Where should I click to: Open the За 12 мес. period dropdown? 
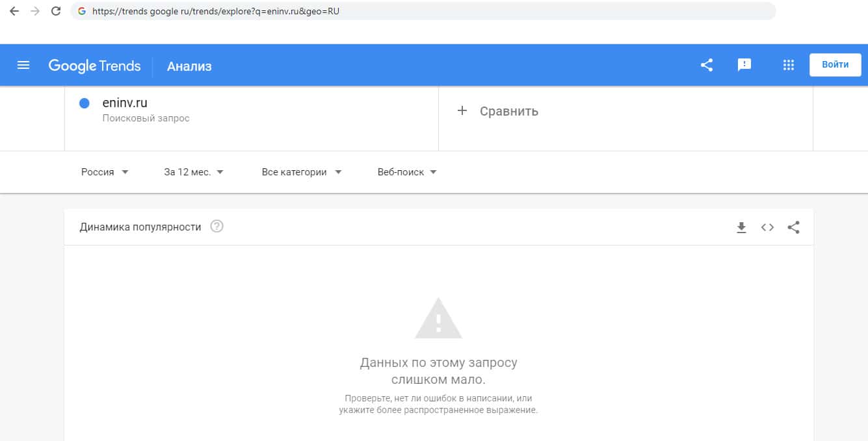pyautogui.click(x=194, y=172)
